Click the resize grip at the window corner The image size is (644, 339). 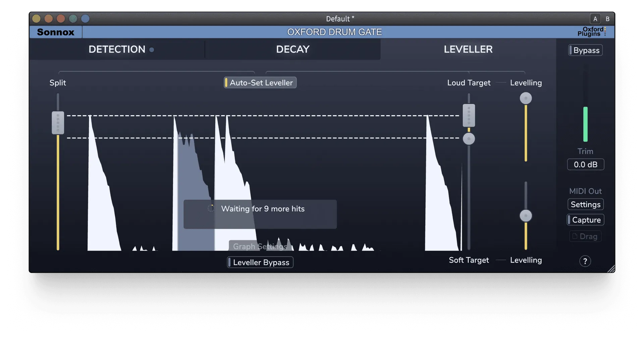pos(611,269)
